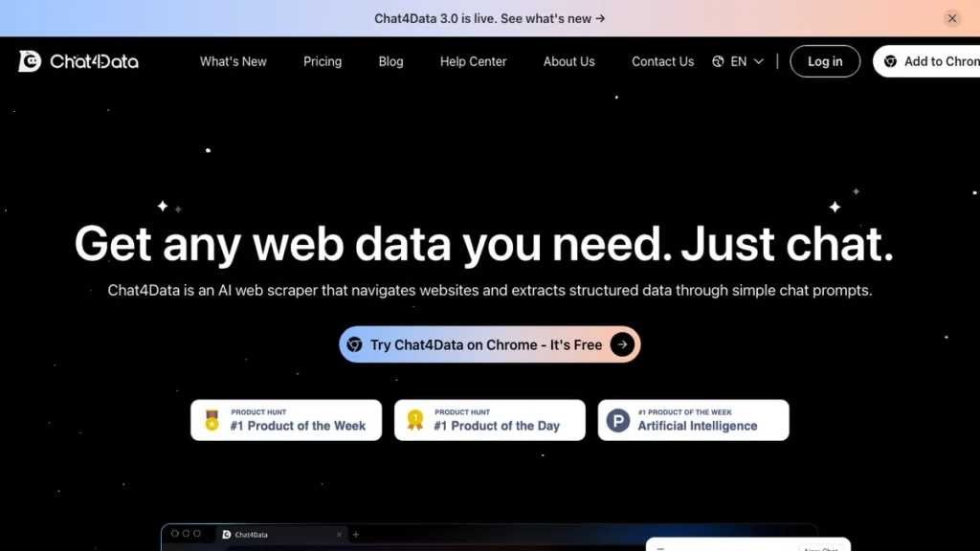Screen dimensions: 980x551
Task: Open the What's New page
Action: [234, 61]
